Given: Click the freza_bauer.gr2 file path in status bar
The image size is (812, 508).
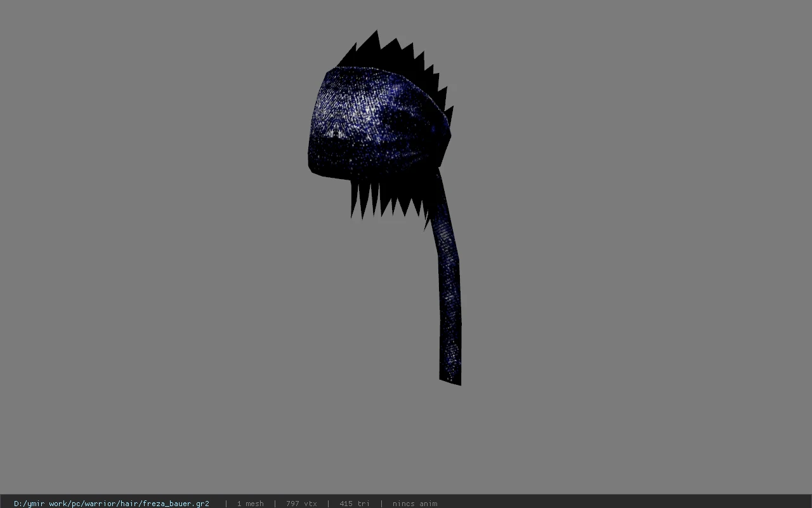Looking at the screenshot, I should coord(112,504).
